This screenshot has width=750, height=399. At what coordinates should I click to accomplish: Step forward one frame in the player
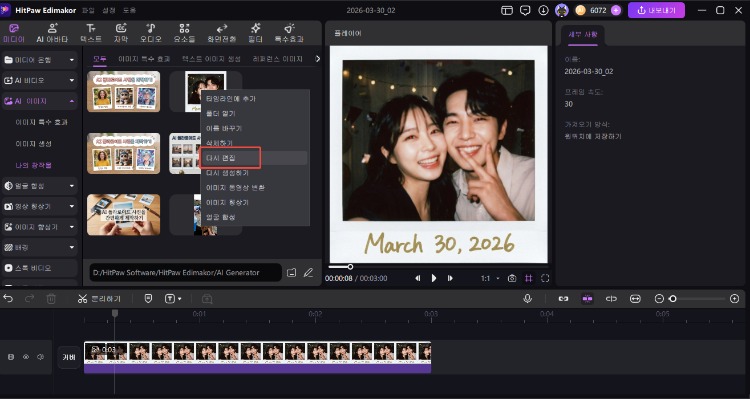click(450, 278)
